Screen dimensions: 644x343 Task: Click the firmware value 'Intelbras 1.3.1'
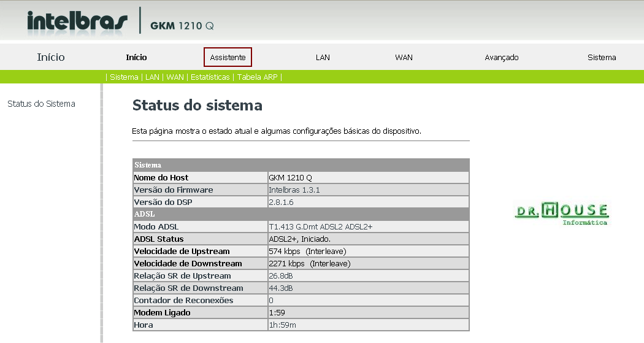(x=294, y=190)
